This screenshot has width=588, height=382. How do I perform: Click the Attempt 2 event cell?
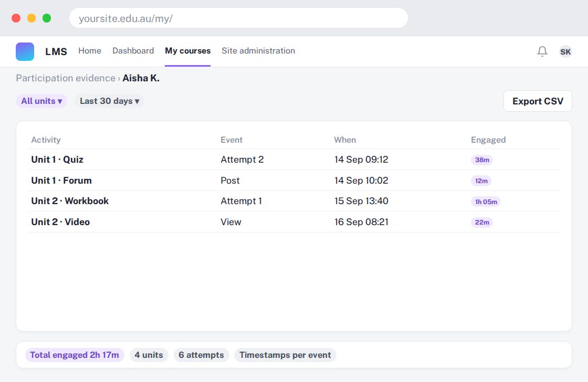pyautogui.click(x=242, y=160)
